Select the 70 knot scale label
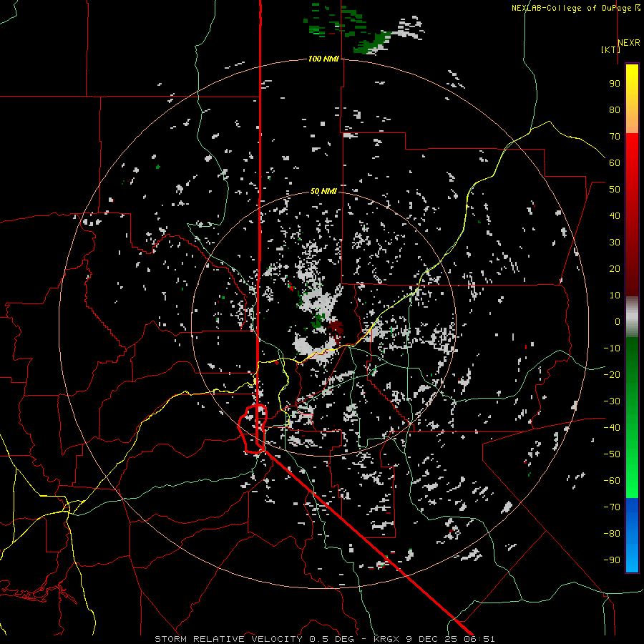644x644 pixels. tap(615, 137)
